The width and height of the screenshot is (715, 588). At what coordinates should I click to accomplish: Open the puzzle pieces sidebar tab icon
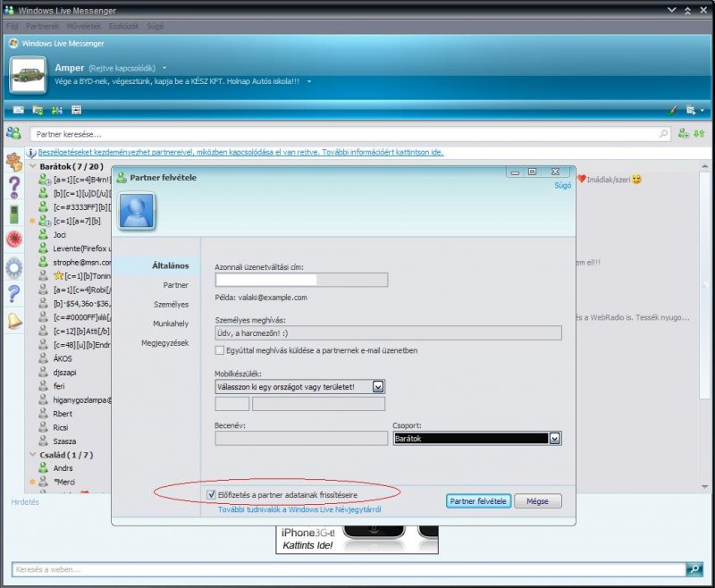[14, 162]
